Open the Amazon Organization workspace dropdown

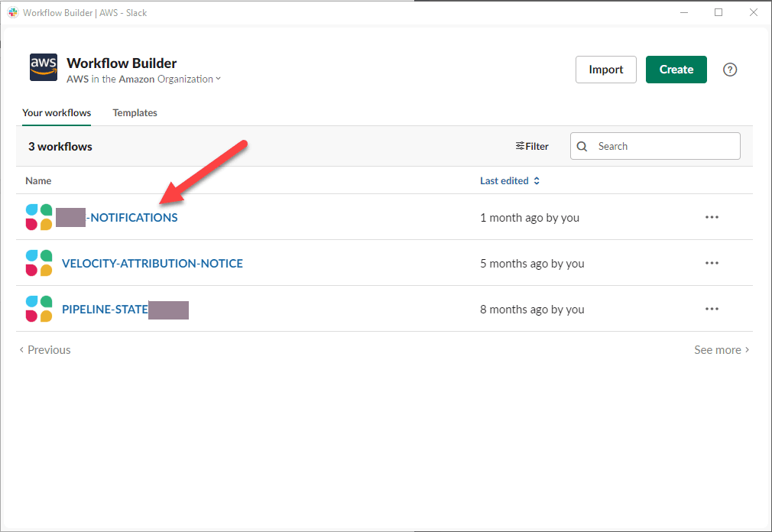pos(218,79)
